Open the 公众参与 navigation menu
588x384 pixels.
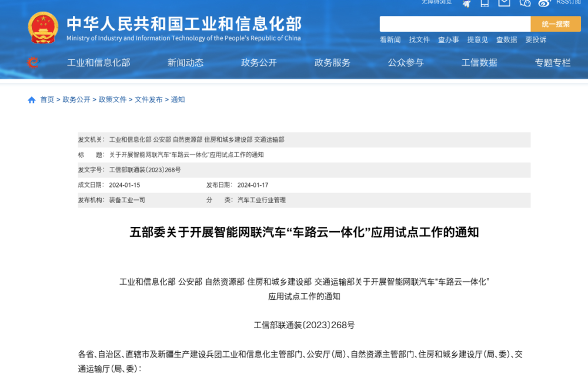pyautogui.click(x=406, y=63)
